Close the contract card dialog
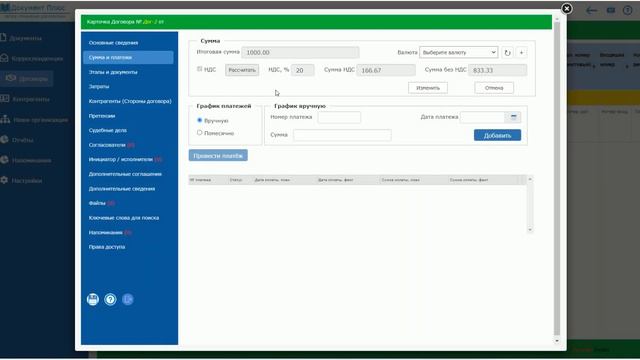Screen dimensions: 640x360 pos(567,9)
